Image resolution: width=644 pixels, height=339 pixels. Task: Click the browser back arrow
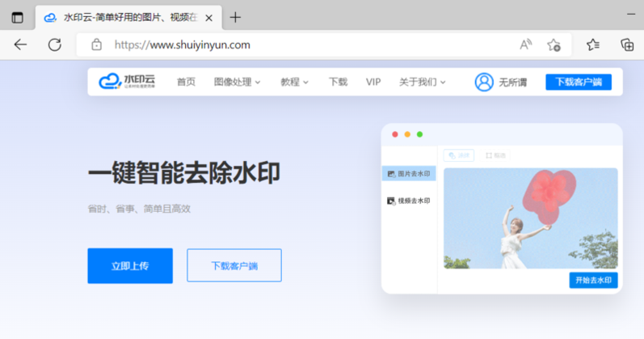coord(20,44)
